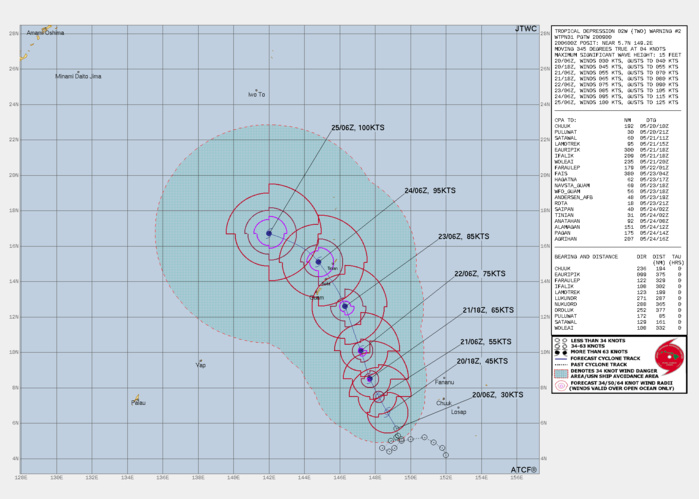The width and height of the screenshot is (699, 499).
Task: Click the Tropical Depression 02W warning header text
Action: pyautogui.click(x=606, y=31)
